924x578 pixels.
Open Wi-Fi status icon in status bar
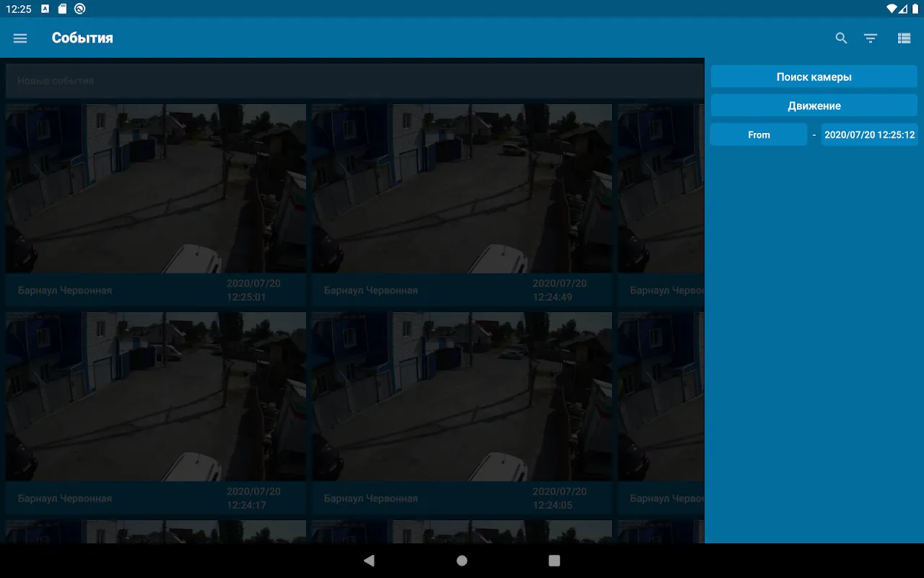(x=891, y=9)
